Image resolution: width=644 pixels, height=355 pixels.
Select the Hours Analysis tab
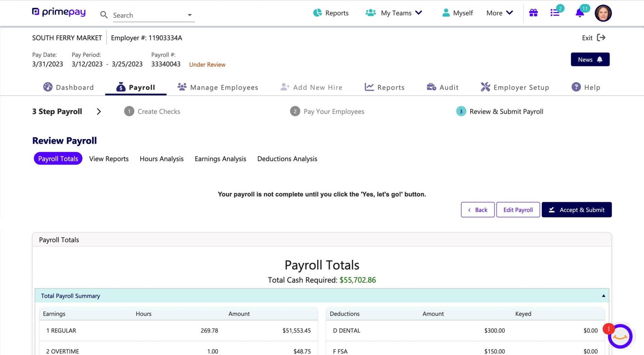coord(161,159)
